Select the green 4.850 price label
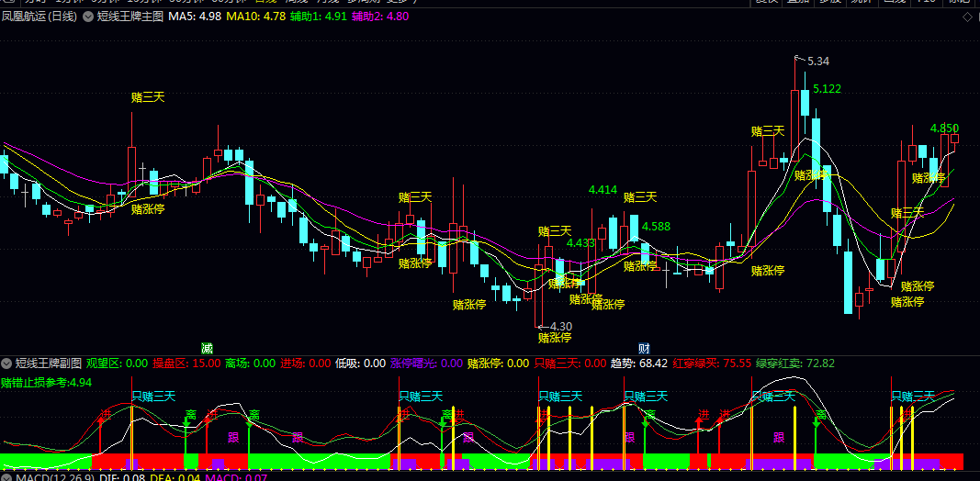This screenshot has height=481, width=980. point(944,129)
